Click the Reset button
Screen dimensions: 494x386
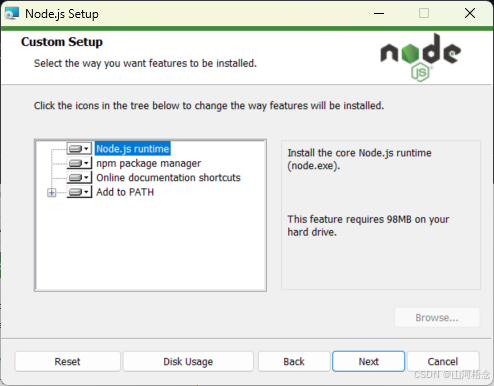point(67,361)
